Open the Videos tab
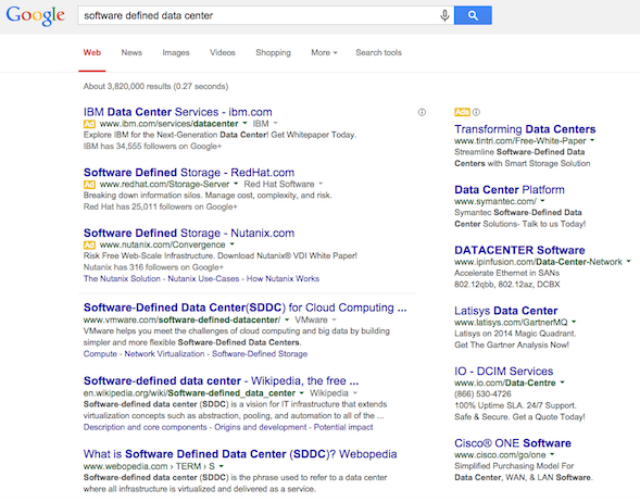The height and width of the screenshot is (499, 640). click(222, 53)
